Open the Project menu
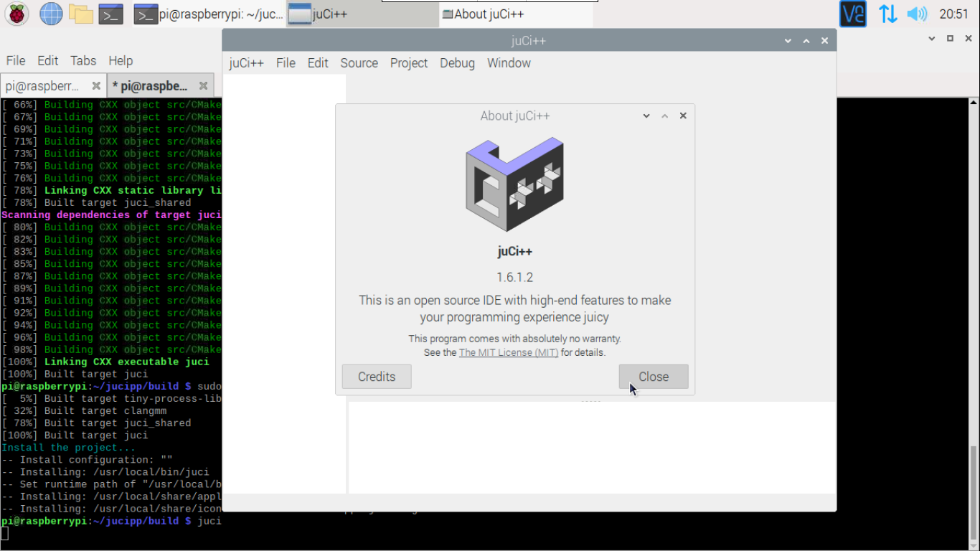980x551 pixels. 409,63
